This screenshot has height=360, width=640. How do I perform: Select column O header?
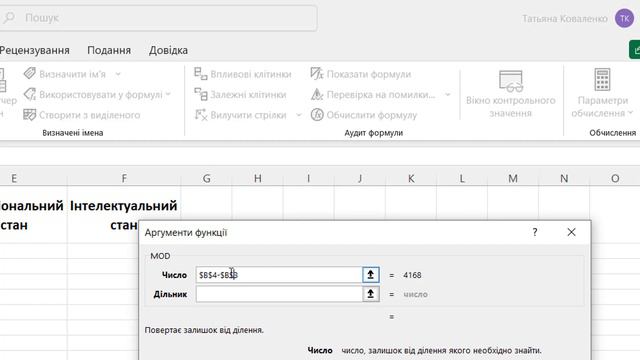pyautogui.click(x=615, y=178)
